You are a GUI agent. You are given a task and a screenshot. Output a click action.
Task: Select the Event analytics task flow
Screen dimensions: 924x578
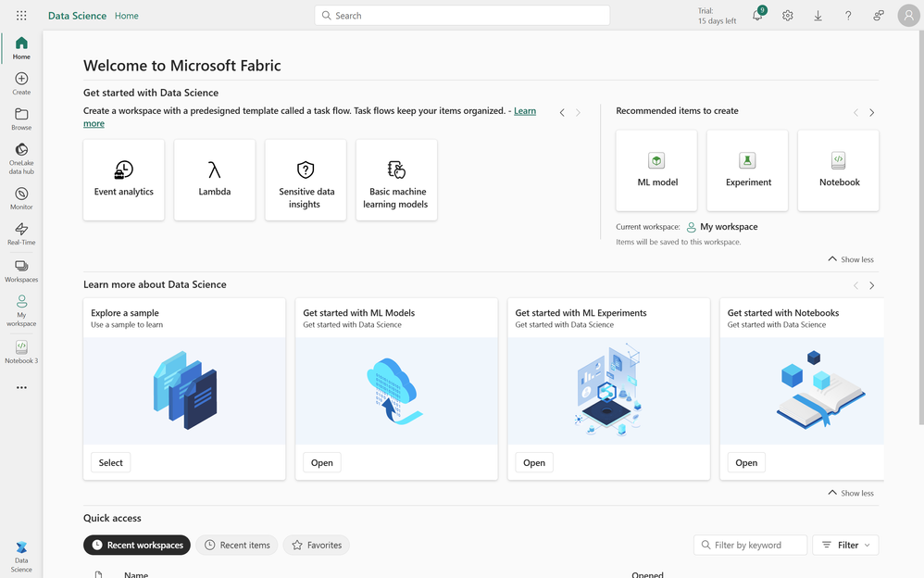124,180
